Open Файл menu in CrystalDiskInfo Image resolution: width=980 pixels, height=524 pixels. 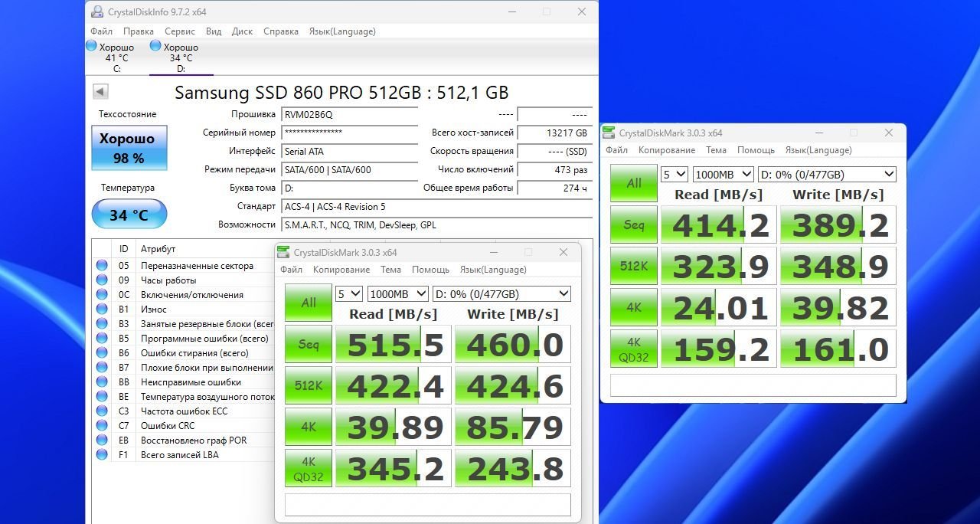coord(101,31)
